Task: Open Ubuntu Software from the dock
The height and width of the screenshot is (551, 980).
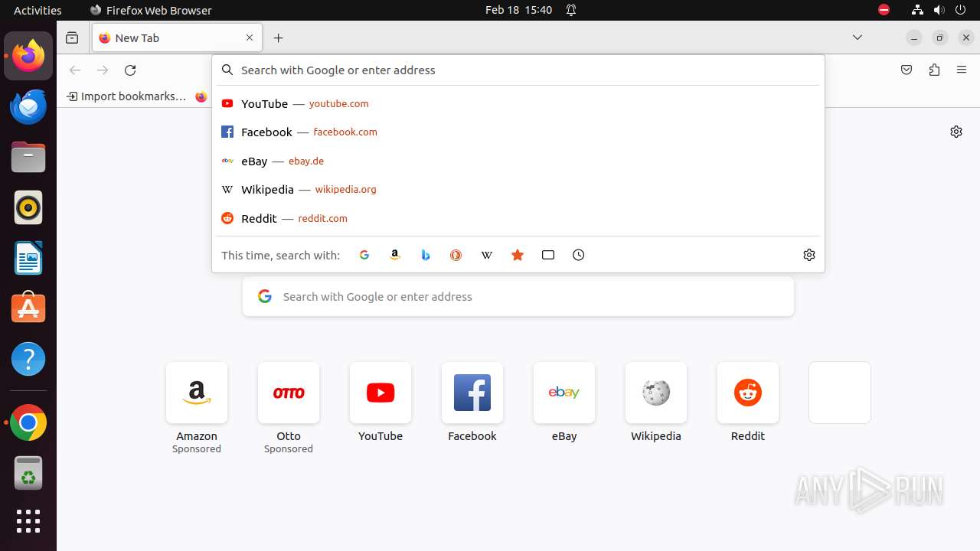Action: coord(28,308)
